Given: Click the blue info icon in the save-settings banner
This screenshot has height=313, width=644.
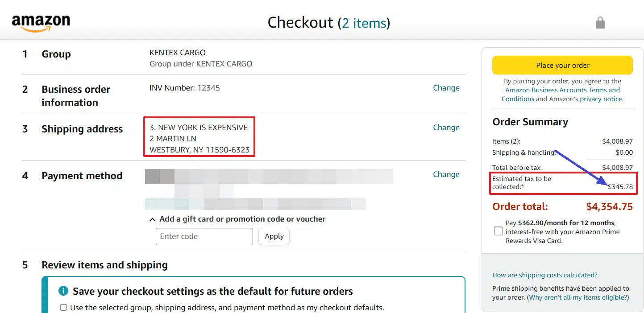Looking at the screenshot, I should (x=63, y=291).
